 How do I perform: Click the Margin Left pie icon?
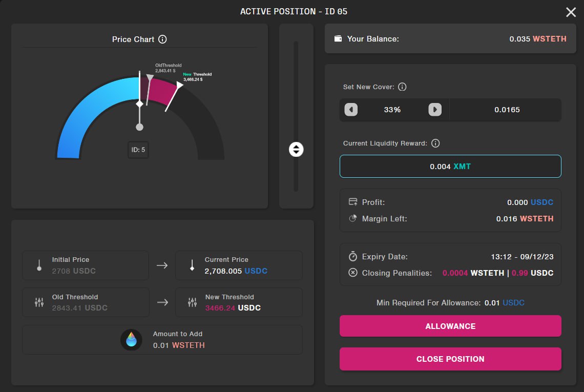click(352, 218)
